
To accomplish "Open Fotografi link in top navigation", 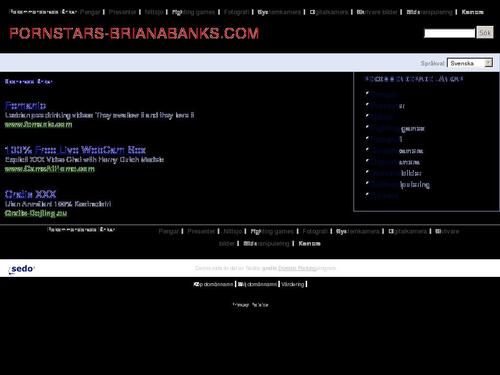I will pos(236,12).
